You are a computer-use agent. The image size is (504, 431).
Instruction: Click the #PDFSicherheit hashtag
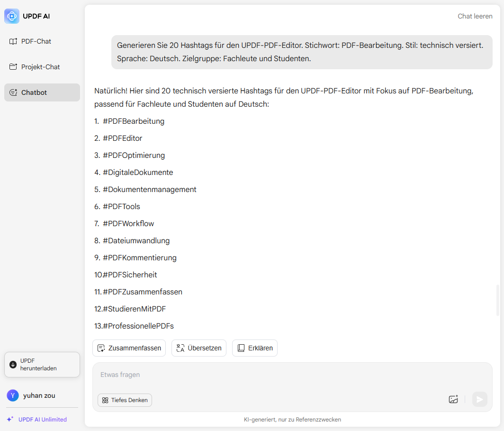(x=130, y=275)
